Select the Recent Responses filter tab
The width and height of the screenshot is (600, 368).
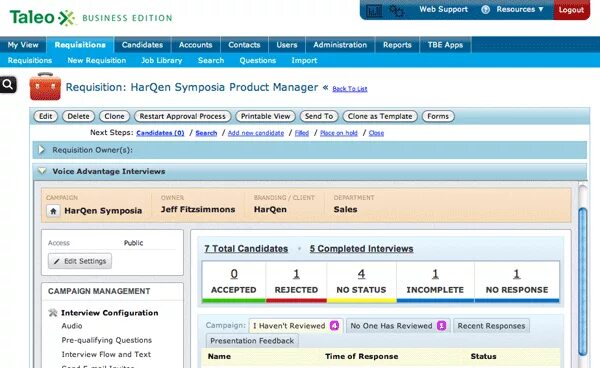(x=491, y=326)
